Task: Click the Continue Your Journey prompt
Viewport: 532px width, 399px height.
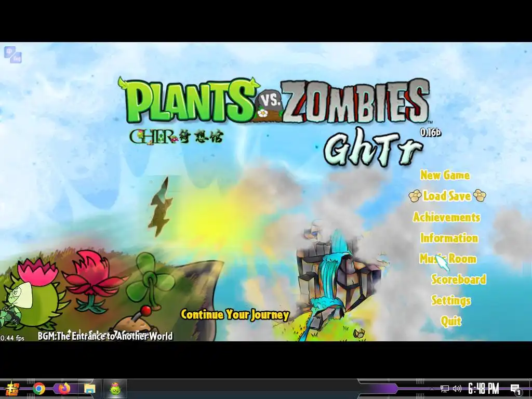Action: tap(235, 314)
